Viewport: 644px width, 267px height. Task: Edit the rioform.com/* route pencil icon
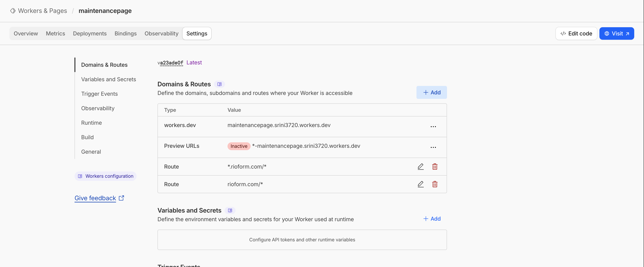click(x=421, y=184)
